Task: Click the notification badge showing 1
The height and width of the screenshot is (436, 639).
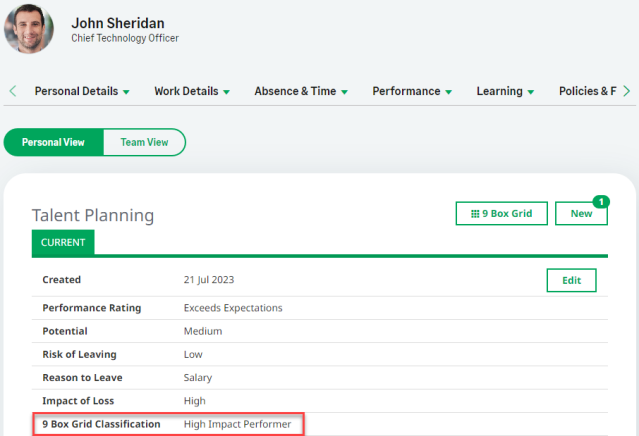Action: click(601, 201)
